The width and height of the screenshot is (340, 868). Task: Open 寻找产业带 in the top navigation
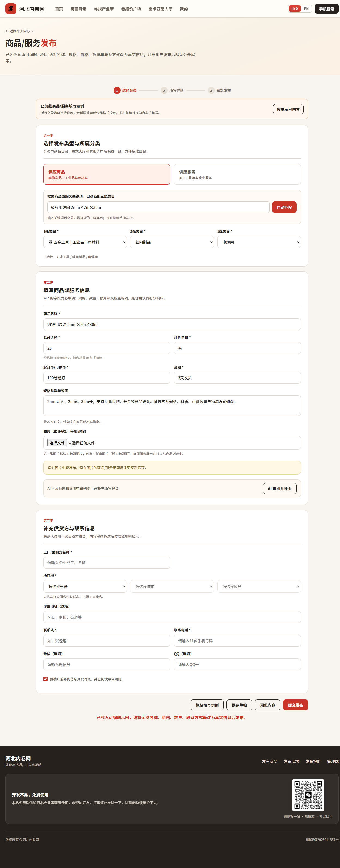click(104, 9)
